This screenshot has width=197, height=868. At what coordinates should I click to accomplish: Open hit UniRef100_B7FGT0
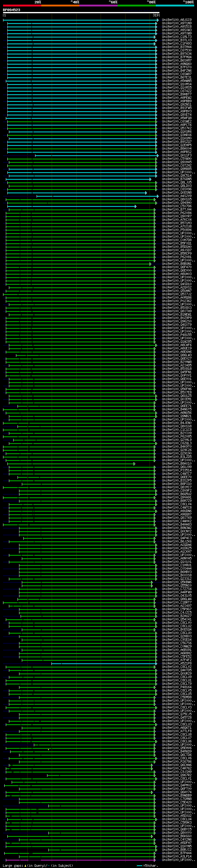pos(177,67)
